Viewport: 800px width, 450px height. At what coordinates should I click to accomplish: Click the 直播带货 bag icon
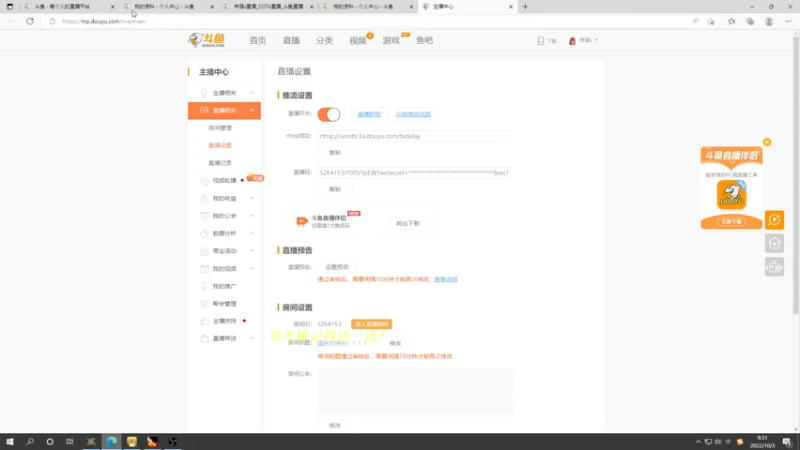pos(204,339)
